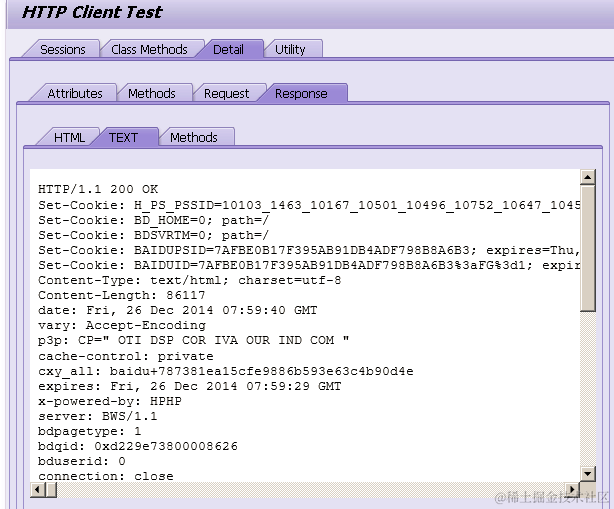Click the 'Content-Type: text/html' line
The width and height of the screenshot is (614, 509).
coord(190,280)
